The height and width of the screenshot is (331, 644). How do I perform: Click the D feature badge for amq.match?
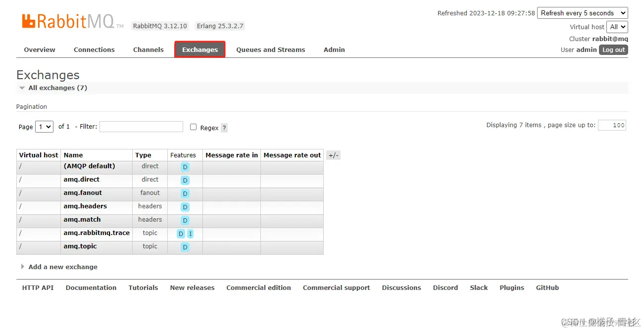click(x=185, y=221)
